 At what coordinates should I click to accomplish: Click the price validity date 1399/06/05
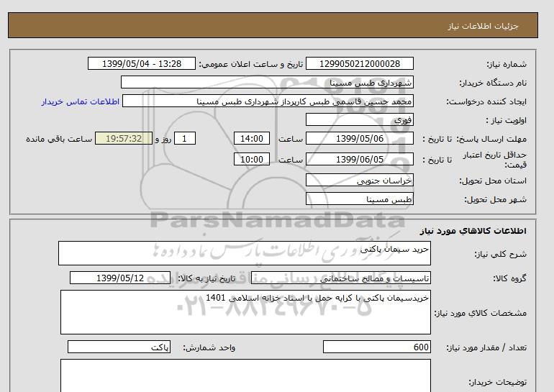coord(359,159)
